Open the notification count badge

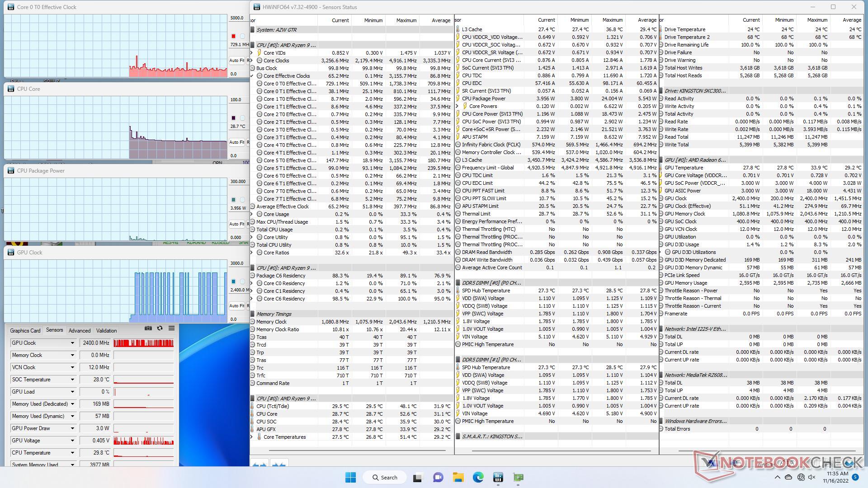(x=855, y=477)
